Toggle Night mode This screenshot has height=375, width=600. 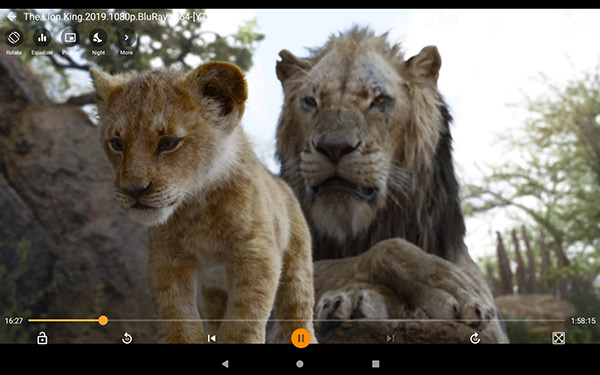click(x=98, y=38)
